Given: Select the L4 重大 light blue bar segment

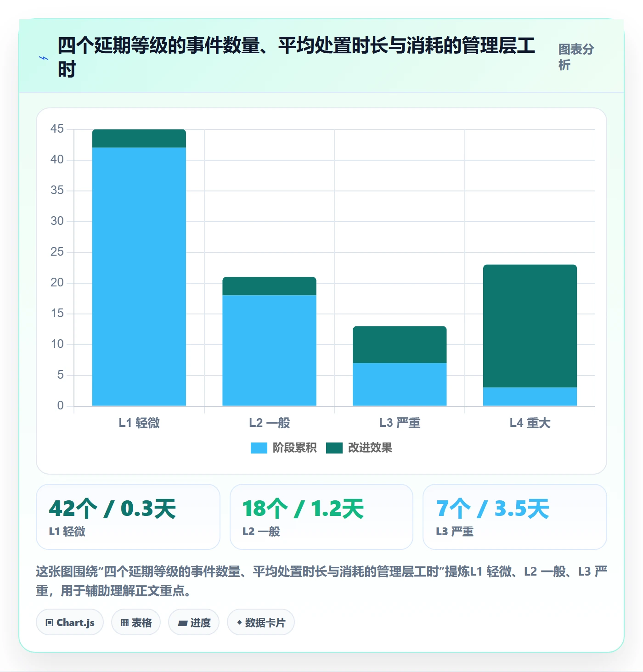Looking at the screenshot, I should pyautogui.click(x=530, y=397).
